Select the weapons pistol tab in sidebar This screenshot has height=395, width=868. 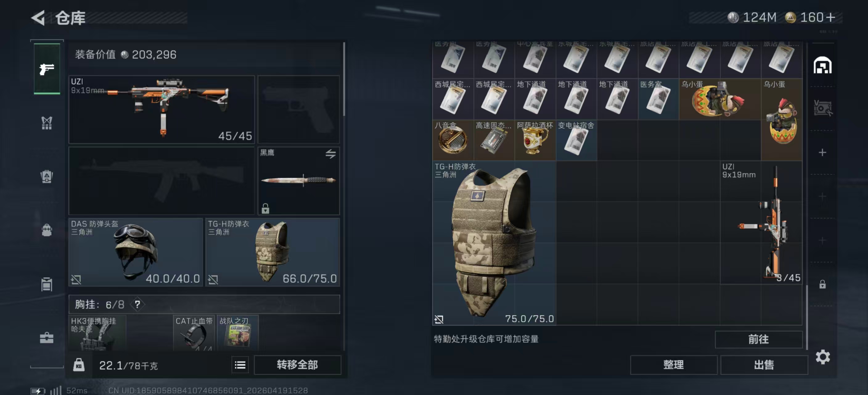(47, 69)
